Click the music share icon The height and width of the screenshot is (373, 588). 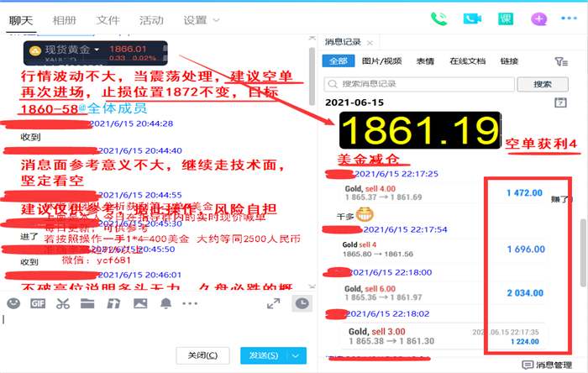[x=113, y=303]
